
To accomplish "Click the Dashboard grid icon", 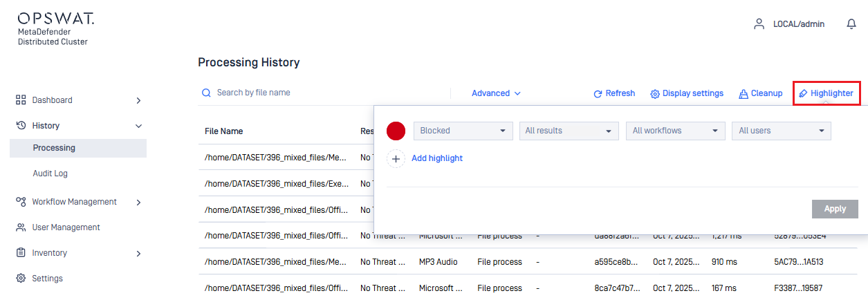I will coord(21,100).
